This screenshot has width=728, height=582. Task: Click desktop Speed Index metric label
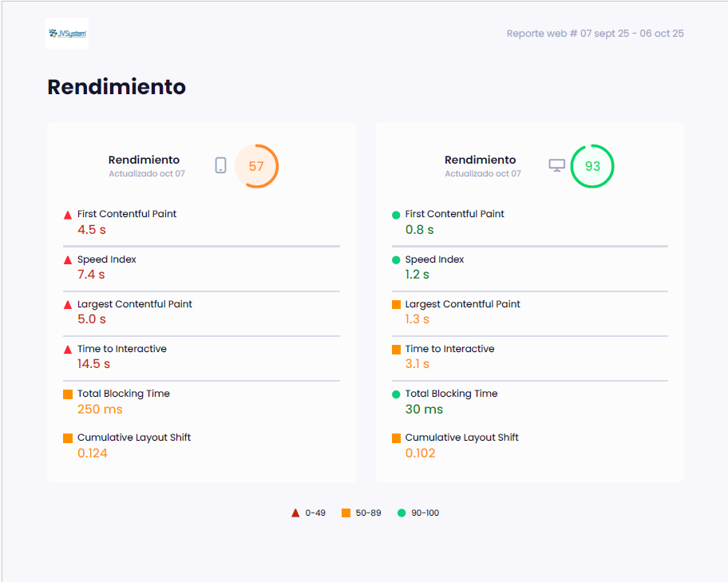(434, 259)
